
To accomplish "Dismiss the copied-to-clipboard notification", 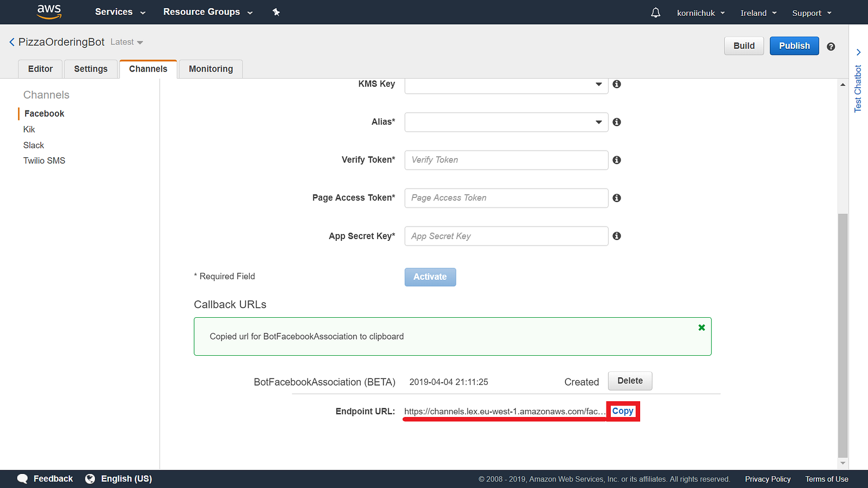I will click(701, 328).
